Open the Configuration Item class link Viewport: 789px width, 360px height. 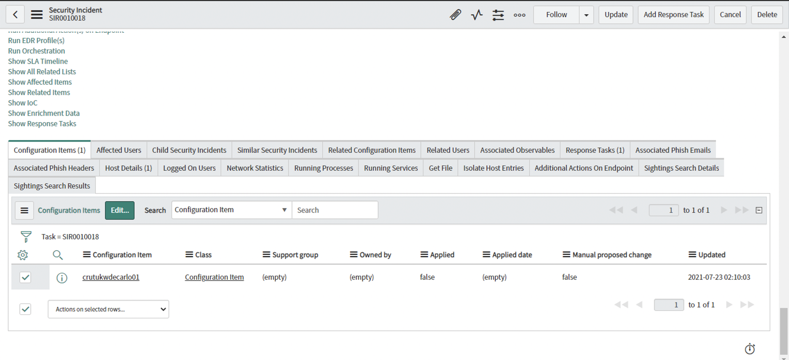click(x=214, y=277)
